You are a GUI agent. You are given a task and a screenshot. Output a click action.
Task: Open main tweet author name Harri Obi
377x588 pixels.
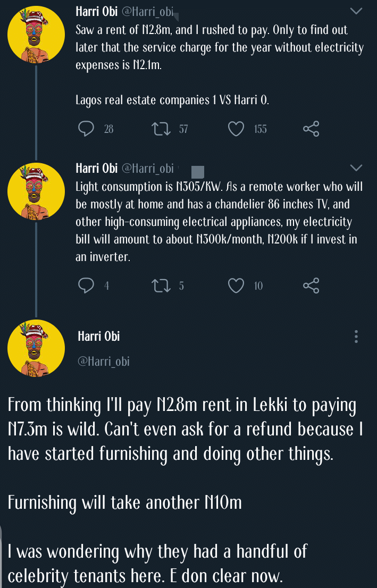click(99, 336)
